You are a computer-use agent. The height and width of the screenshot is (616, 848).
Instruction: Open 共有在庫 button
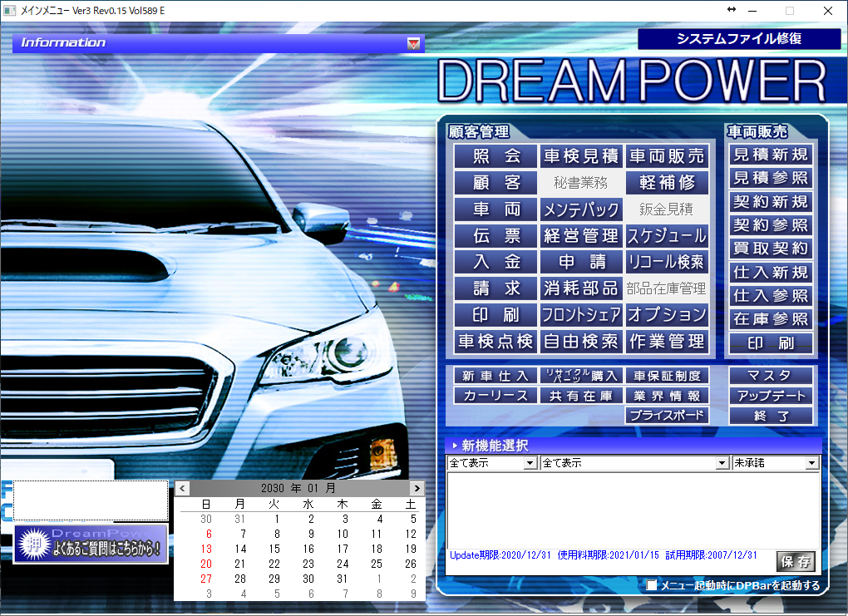pos(581,396)
